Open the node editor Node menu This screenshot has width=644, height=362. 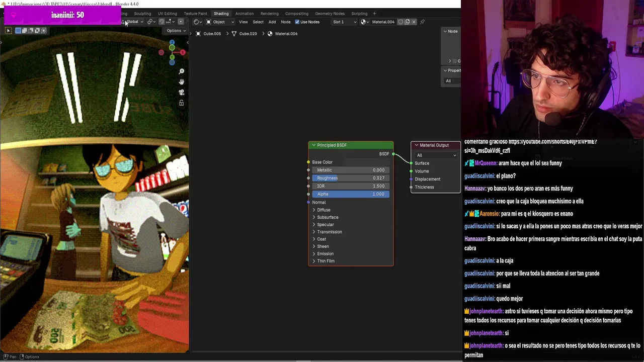[x=286, y=22]
